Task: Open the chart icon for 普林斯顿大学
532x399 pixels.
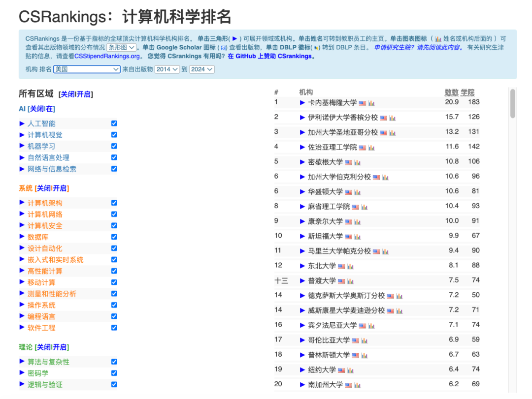Action: [364, 355]
